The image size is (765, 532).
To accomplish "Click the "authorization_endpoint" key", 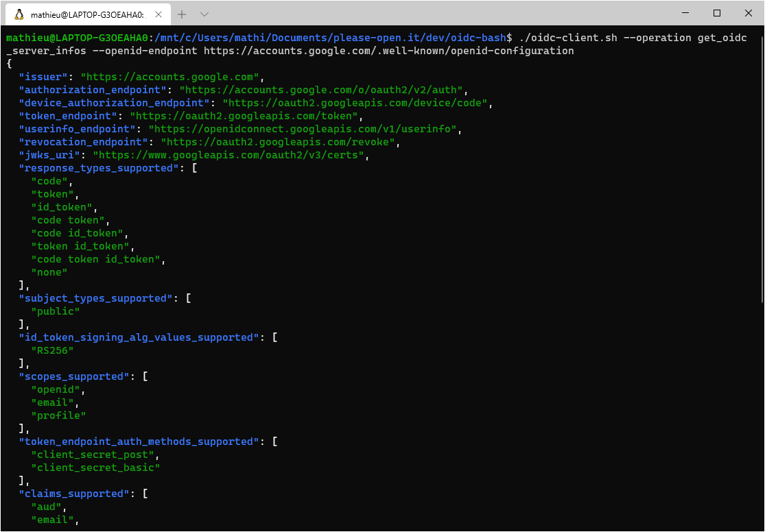I will [x=93, y=90].
